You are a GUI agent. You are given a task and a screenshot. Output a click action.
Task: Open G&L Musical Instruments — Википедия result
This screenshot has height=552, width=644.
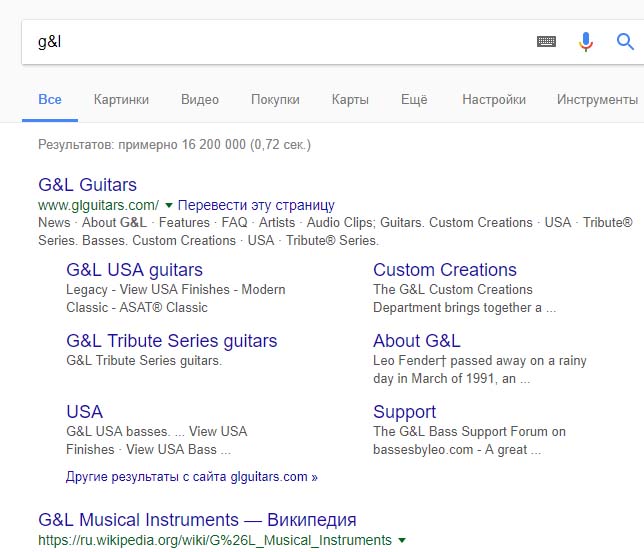pyautogui.click(x=197, y=520)
